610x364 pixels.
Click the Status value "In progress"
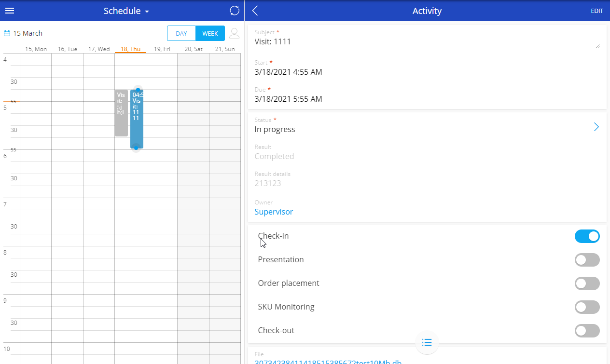[275, 129]
